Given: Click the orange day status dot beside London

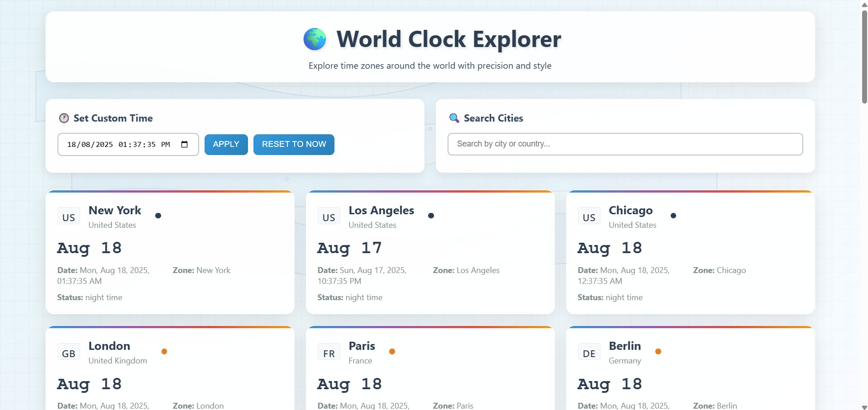Looking at the screenshot, I should coord(164,351).
